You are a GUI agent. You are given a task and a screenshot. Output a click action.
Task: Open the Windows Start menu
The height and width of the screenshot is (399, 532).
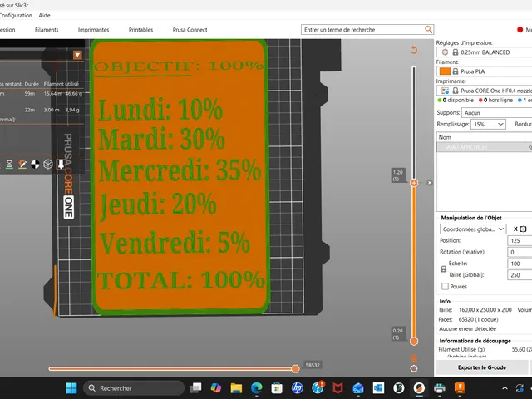71,388
